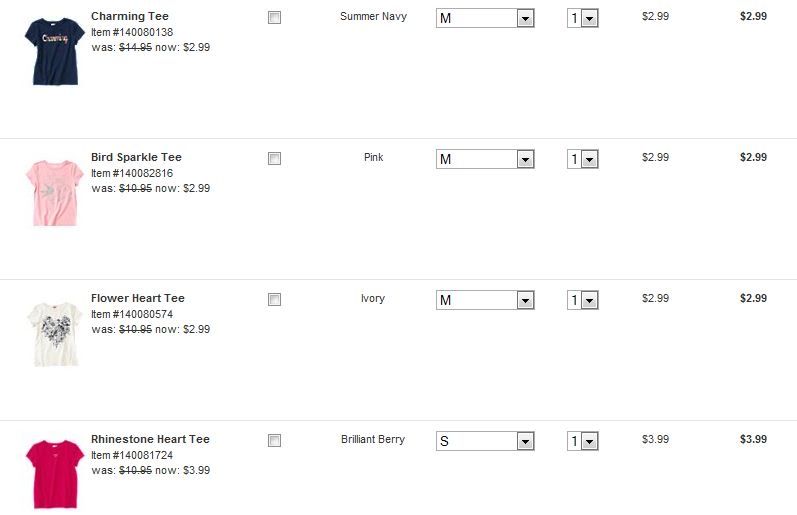Click the Rhinestone Heart Tee product image
The height and width of the screenshot is (515, 797).
coord(50,473)
